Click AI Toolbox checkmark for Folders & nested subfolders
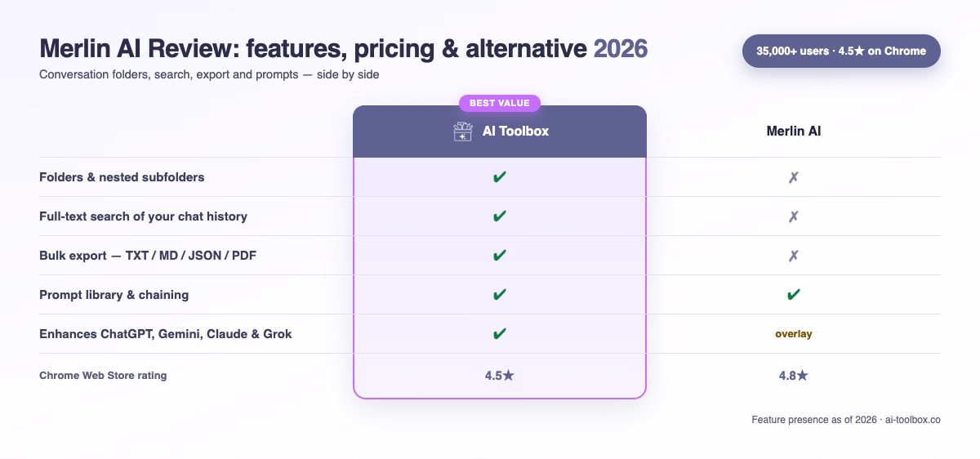980x459 pixels. (x=500, y=177)
